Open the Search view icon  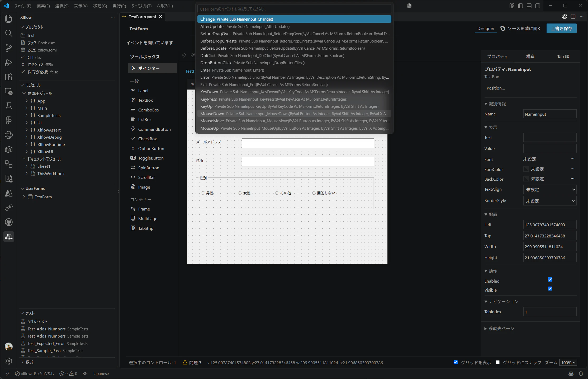9,33
